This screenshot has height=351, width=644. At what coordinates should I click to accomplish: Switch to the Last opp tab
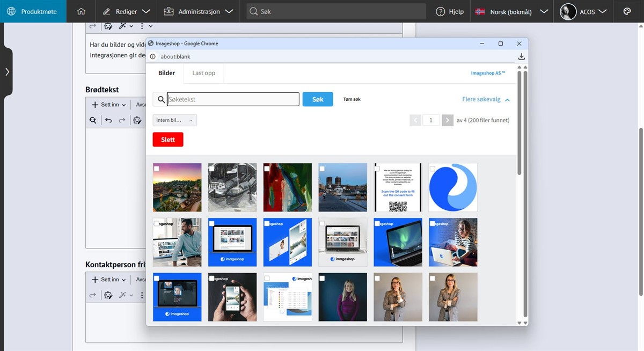[203, 73]
